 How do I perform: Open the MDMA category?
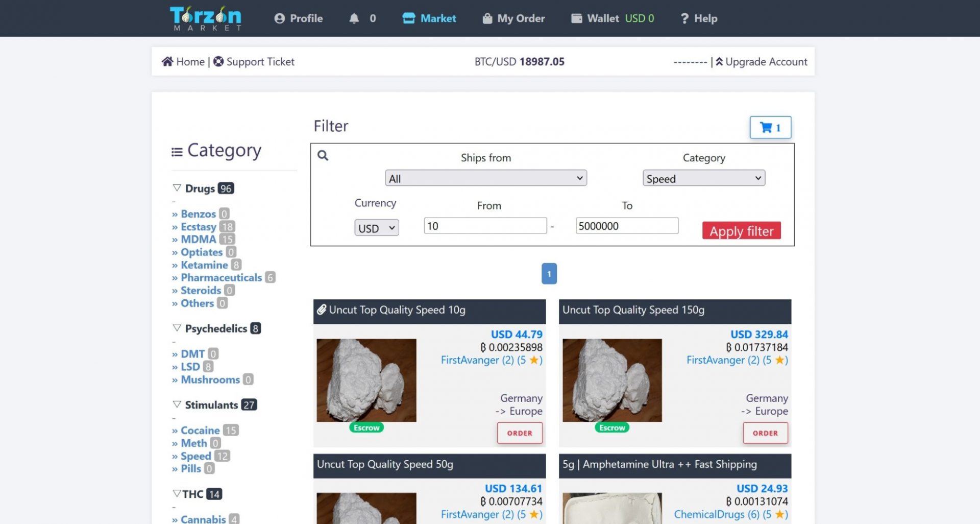199,239
